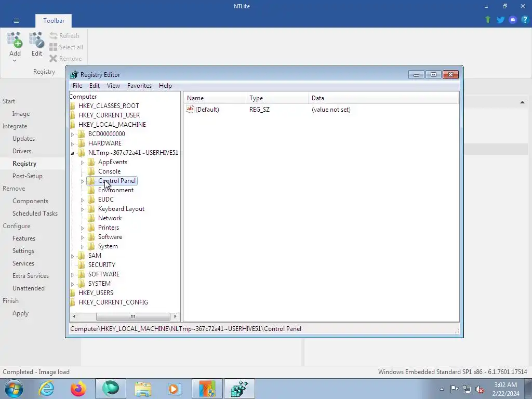Open the Favorites menu
The height and width of the screenshot is (399, 532).
139,86
